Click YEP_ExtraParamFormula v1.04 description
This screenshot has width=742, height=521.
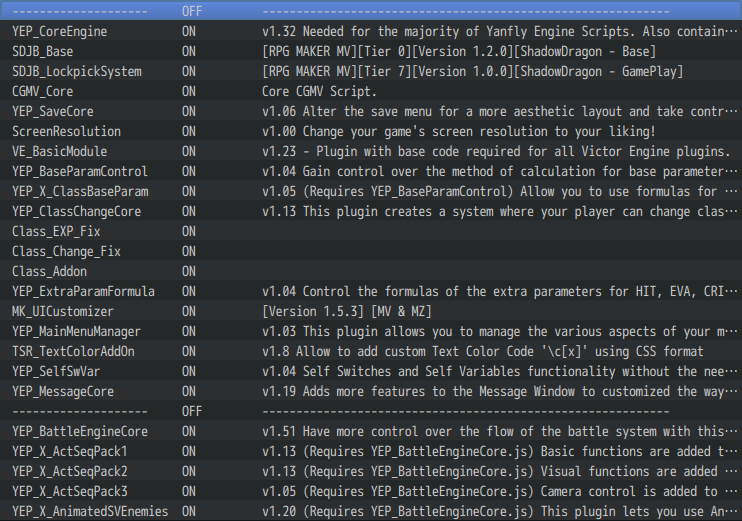coord(500,291)
